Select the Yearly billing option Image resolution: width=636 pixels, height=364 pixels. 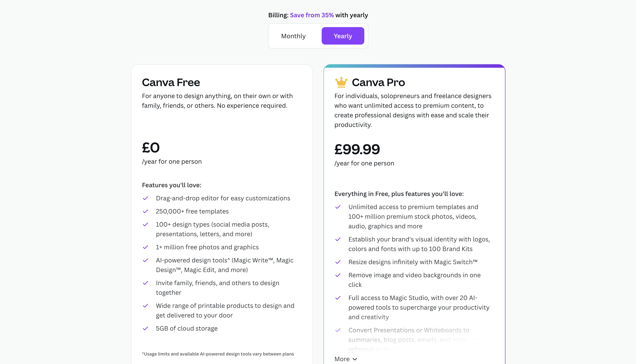pos(343,36)
